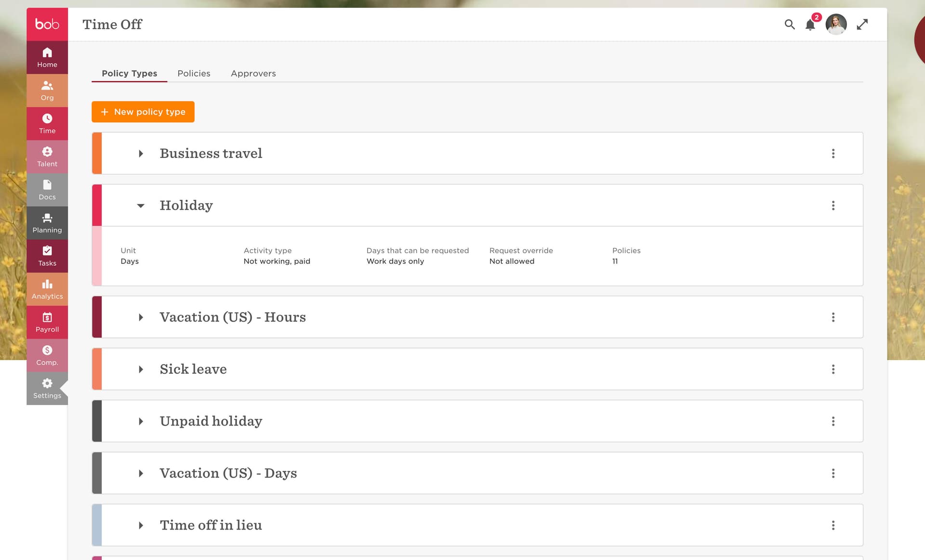This screenshot has width=925, height=560.
Task: Expand Vacation (US) - Days row
Action: 141,473
